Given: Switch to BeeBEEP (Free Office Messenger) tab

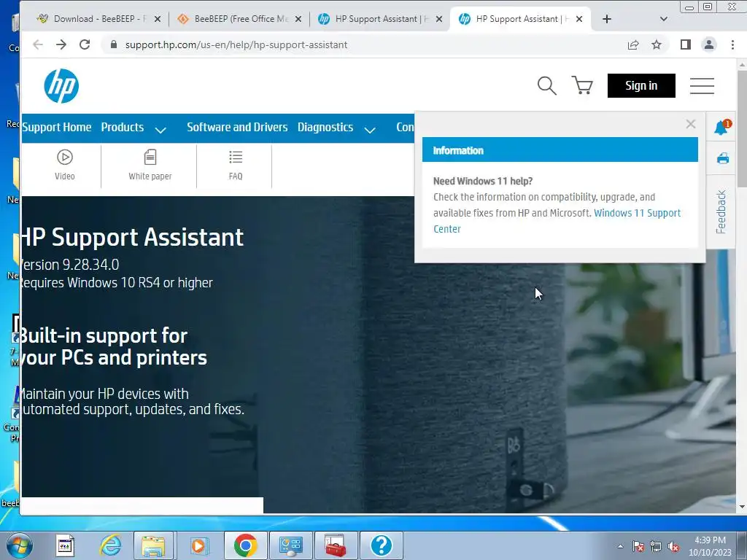Looking at the screenshot, I should coord(234,19).
